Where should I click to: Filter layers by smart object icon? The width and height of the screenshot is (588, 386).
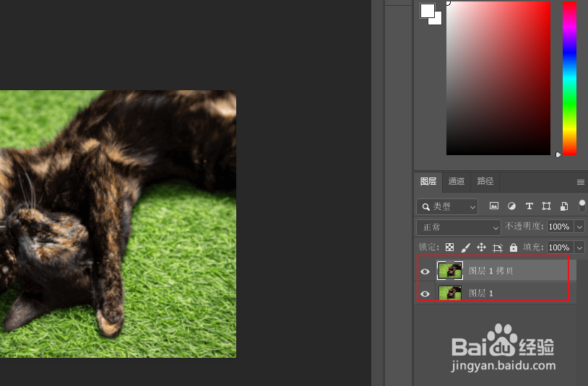click(x=564, y=206)
